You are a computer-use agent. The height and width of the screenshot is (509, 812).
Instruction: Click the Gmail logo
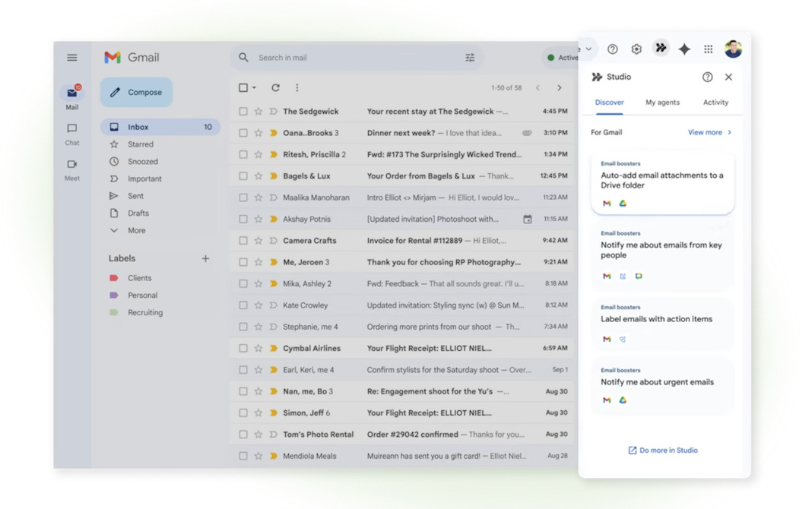click(x=132, y=58)
